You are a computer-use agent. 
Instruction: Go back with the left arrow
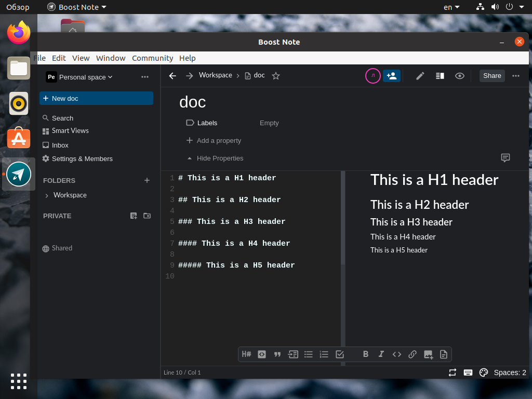(172, 76)
